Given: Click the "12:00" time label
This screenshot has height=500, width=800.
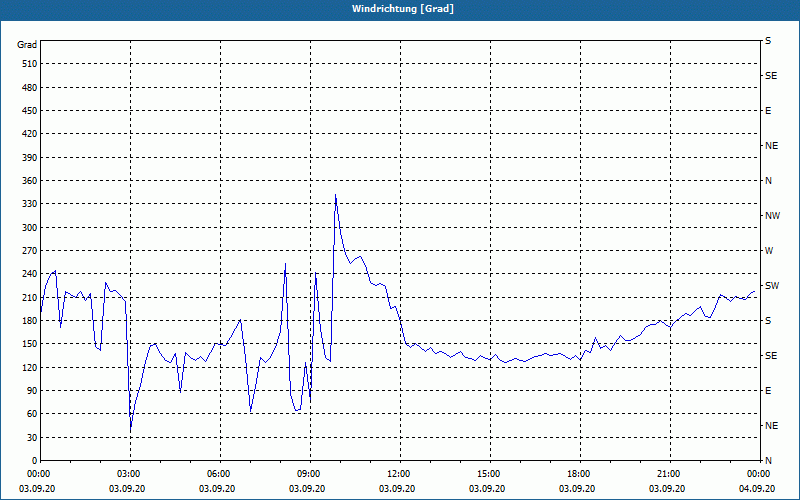Looking at the screenshot, I should click(x=397, y=473).
